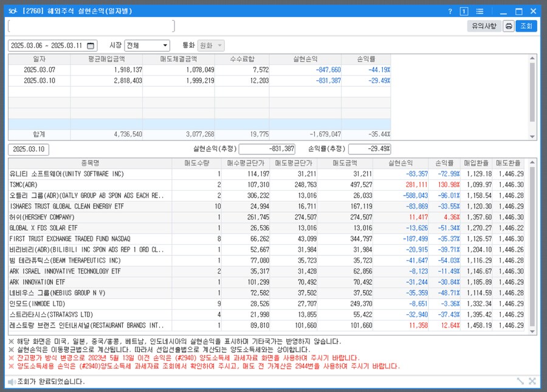Click the help question mark icon

pyautogui.click(x=450, y=11)
